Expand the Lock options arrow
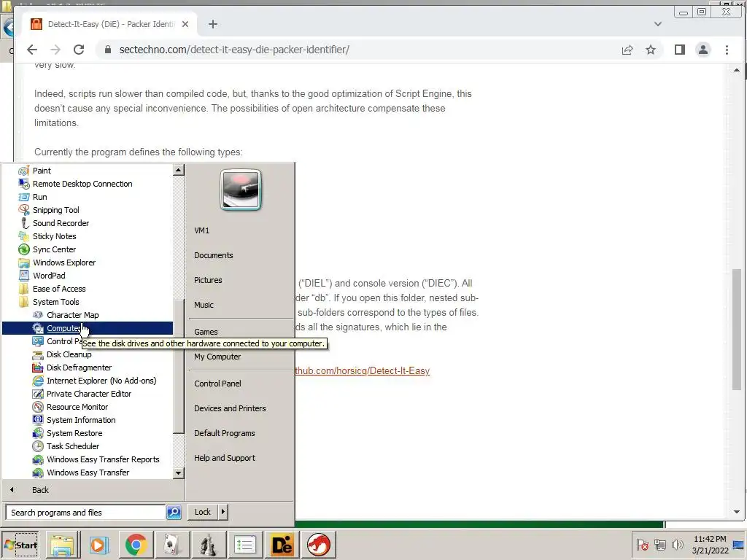747x560 pixels. coord(222,512)
